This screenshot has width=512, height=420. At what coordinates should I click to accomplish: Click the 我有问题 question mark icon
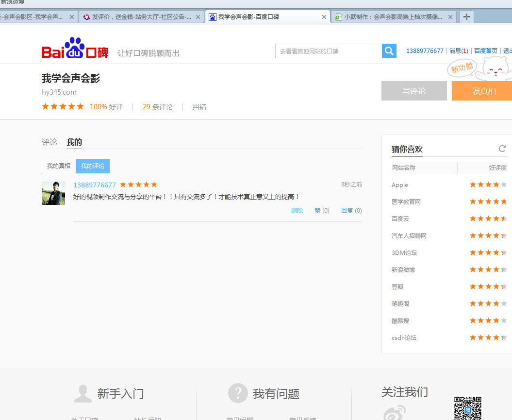(x=238, y=393)
